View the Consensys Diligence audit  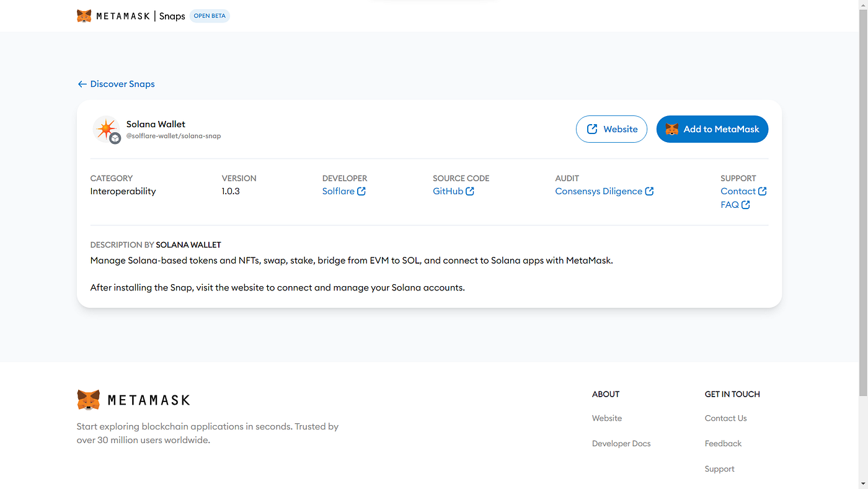[604, 191]
